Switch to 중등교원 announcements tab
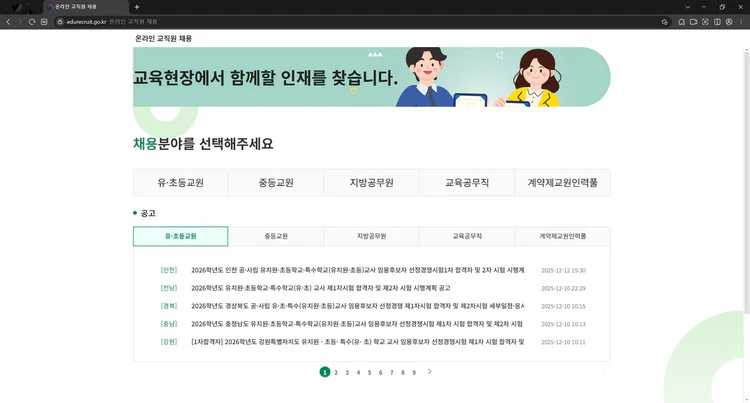Screen dimensions: 750x403 tap(276, 237)
